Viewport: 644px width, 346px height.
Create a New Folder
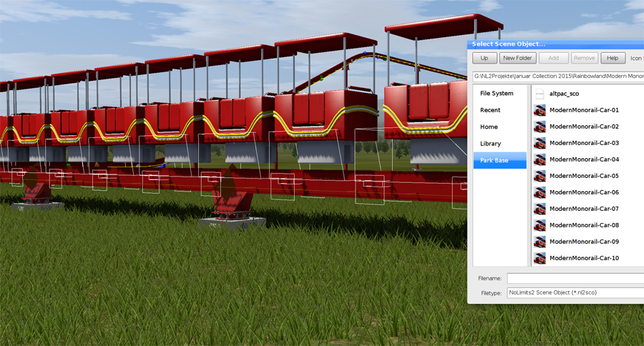point(517,58)
